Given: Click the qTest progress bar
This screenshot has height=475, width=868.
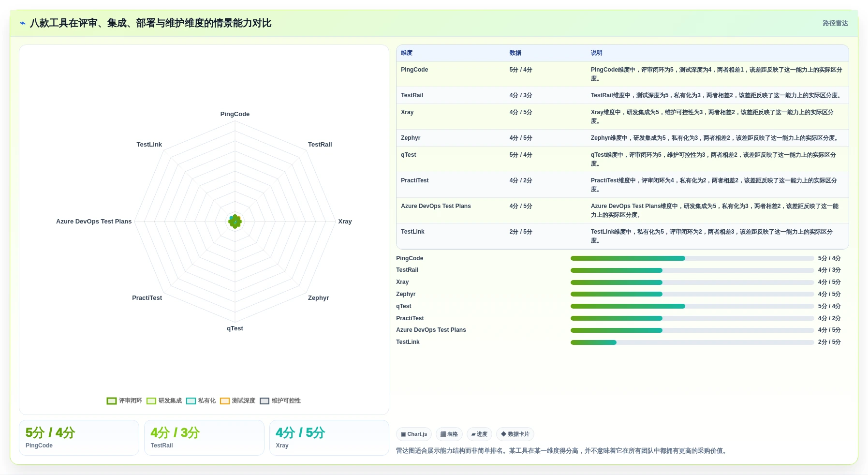Looking at the screenshot, I should point(692,306).
